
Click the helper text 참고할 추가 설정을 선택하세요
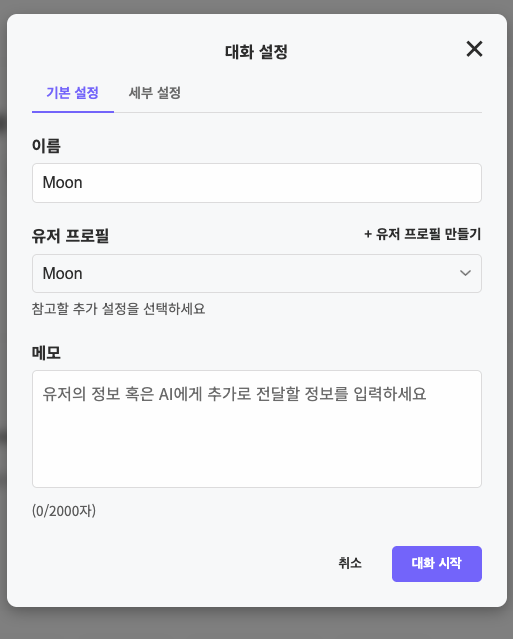119,308
